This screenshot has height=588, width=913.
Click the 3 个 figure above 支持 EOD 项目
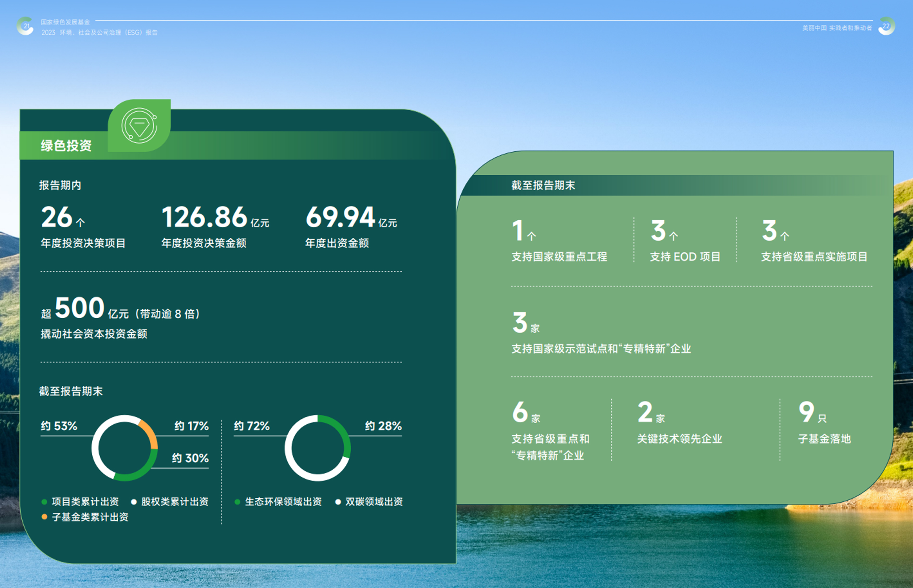click(x=664, y=231)
